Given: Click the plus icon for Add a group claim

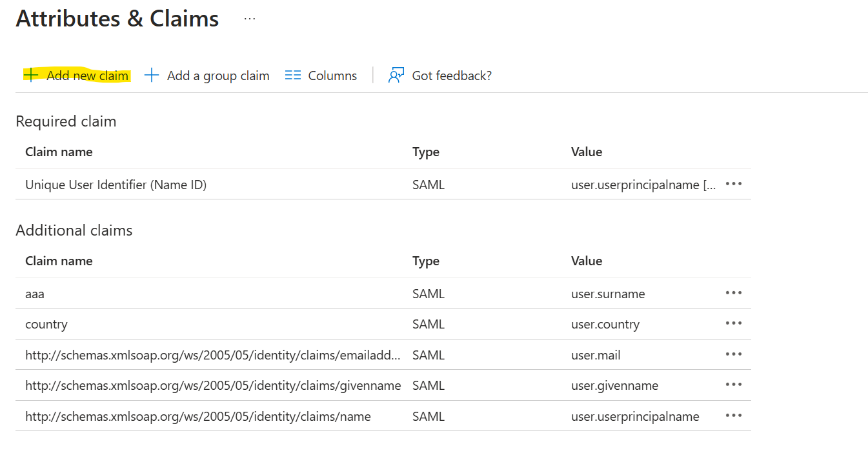Looking at the screenshot, I should tap(152, 76).
